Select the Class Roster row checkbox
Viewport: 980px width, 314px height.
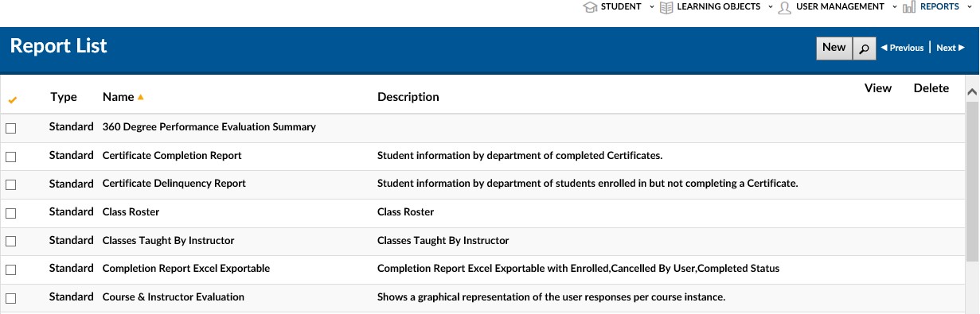coord(11,213)
